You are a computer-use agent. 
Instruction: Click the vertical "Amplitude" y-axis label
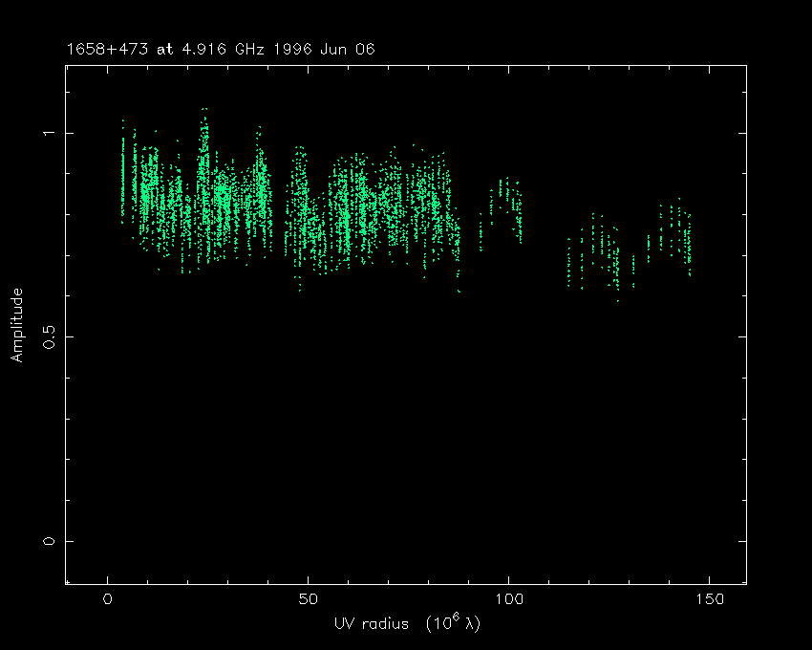tap(16, 325)
